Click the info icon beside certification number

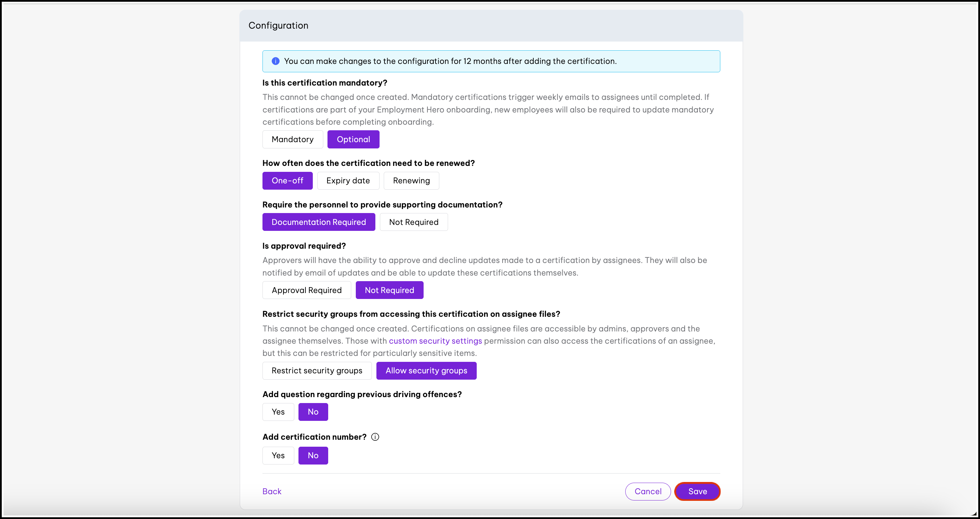pos(375,437)
